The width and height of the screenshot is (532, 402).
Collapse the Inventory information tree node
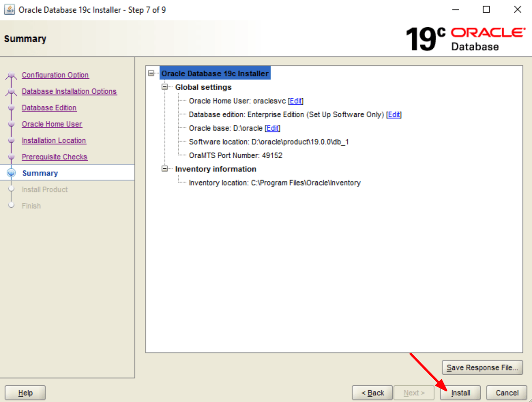coord(165,169)
